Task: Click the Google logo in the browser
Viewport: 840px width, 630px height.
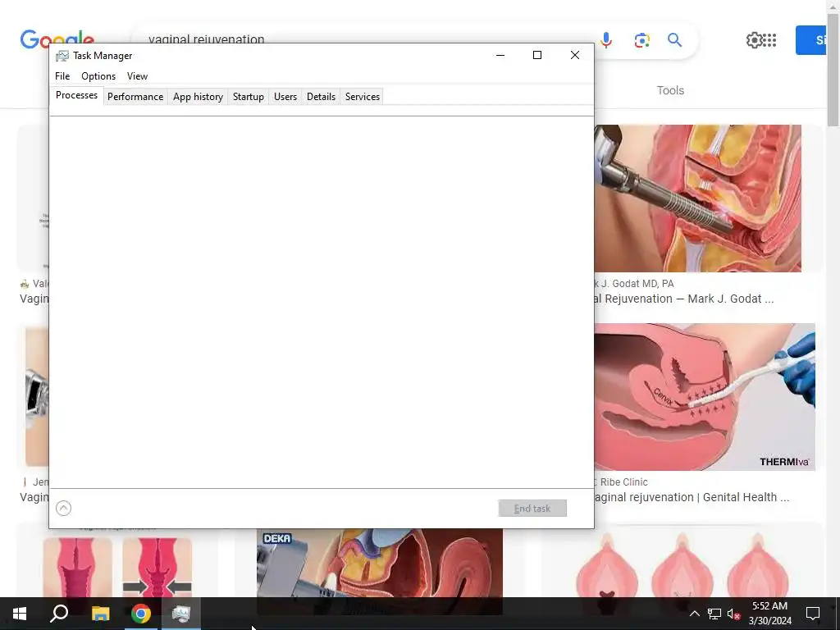Action: [57, 38]
